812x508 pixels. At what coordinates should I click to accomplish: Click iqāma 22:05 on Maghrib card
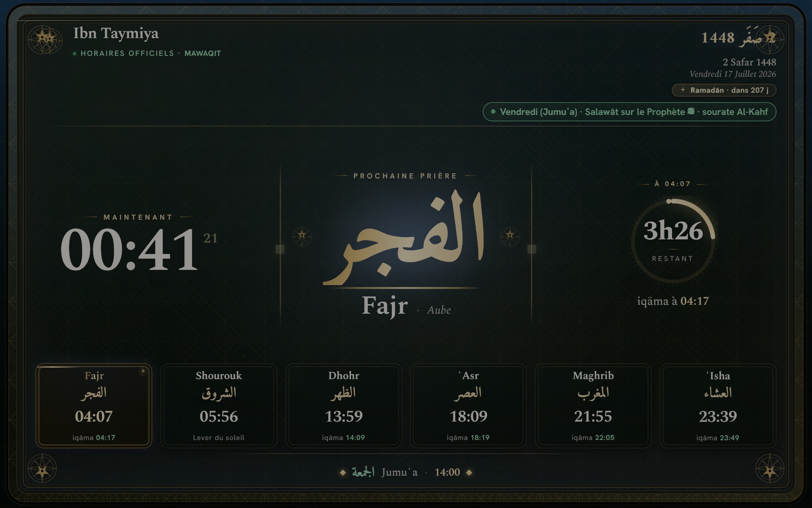pyautogui.click(x=593, y=438)
